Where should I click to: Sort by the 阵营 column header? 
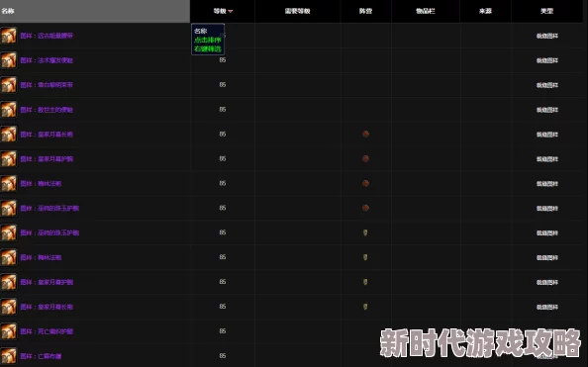point(365,11)
